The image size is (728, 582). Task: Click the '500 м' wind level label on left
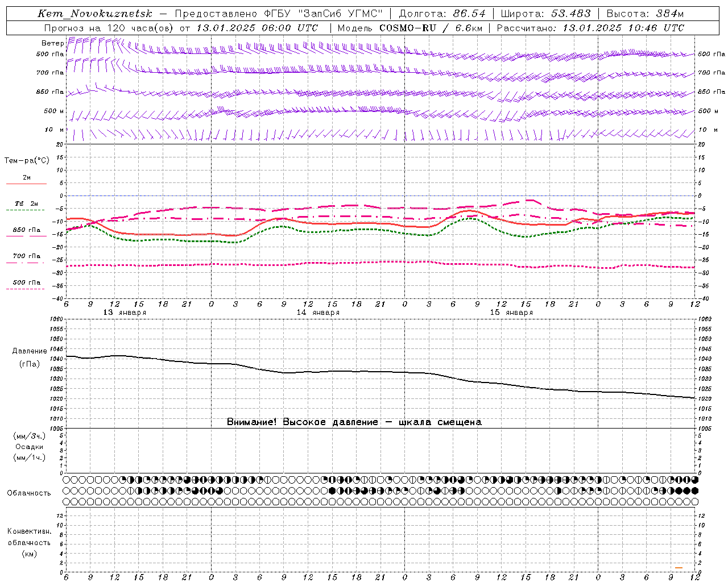[x=55, y=111]
